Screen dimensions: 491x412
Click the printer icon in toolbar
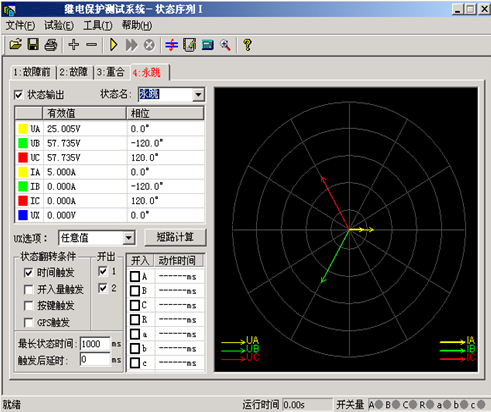click(51, 45)
